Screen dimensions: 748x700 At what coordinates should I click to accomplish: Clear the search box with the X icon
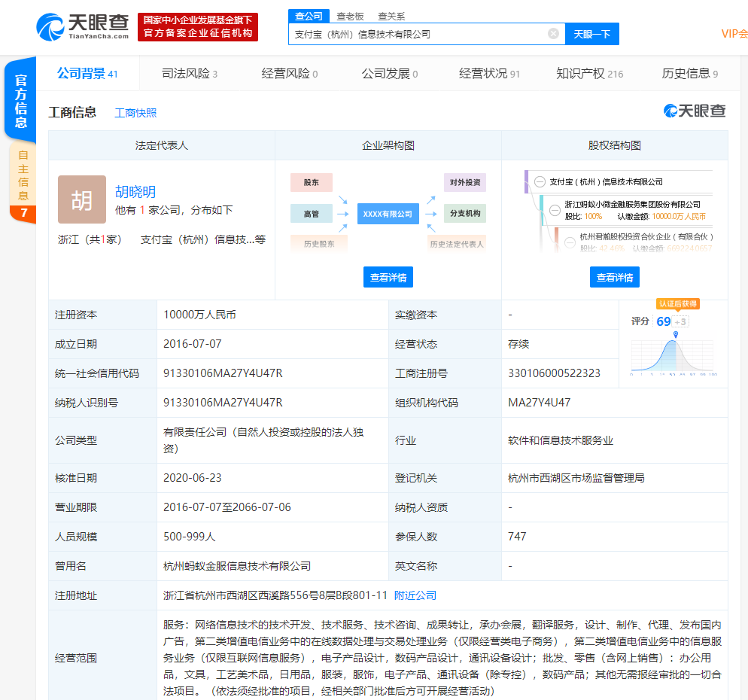(553, 33)
